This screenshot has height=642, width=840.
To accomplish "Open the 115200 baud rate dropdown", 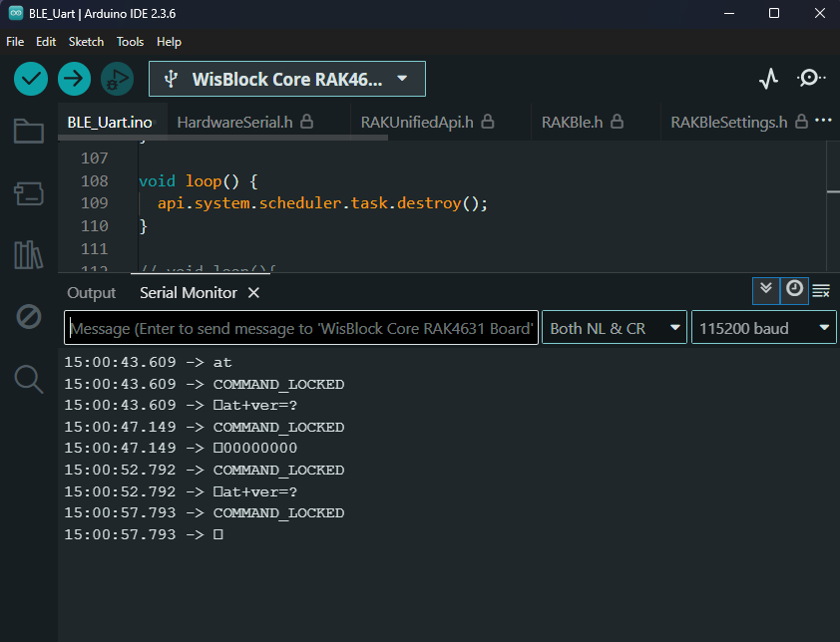I will click(763, 328).
